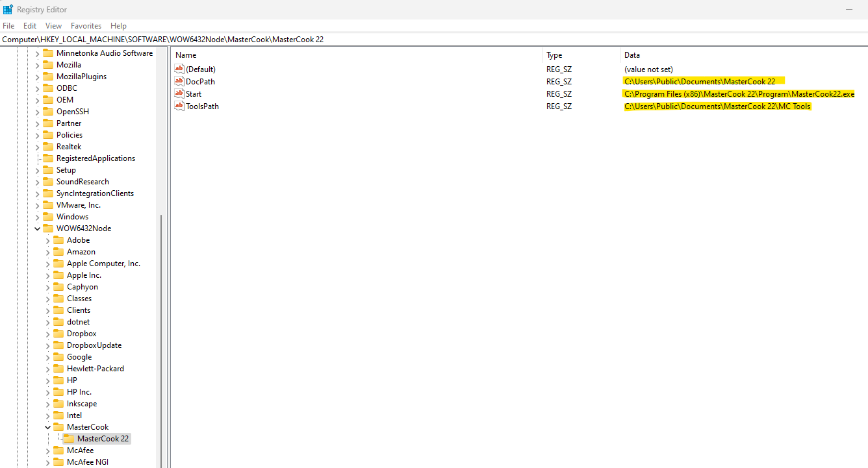Screen dimensions: 868x468
Task: Select the dotnet key
Action: (x=78, y=322)
